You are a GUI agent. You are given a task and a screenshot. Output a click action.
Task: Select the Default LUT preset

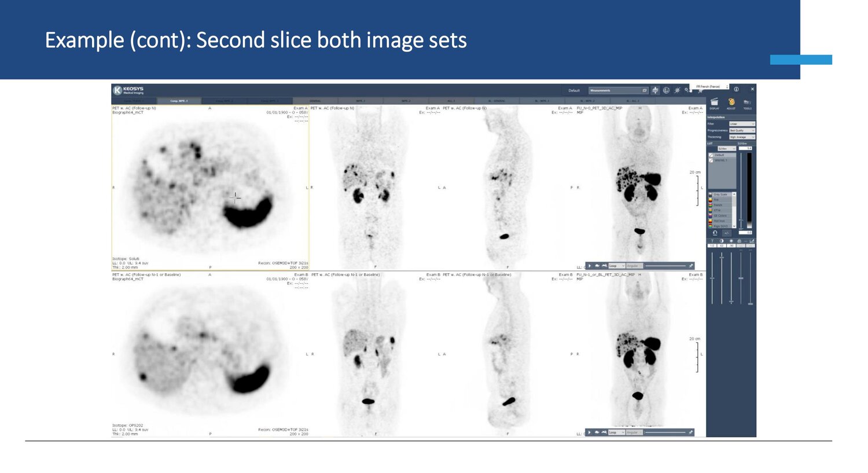tap(722, 155)
